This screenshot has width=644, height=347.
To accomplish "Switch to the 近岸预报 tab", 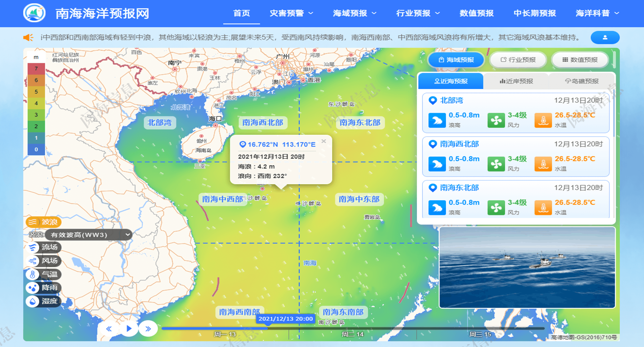I will [x=516, y=81].
